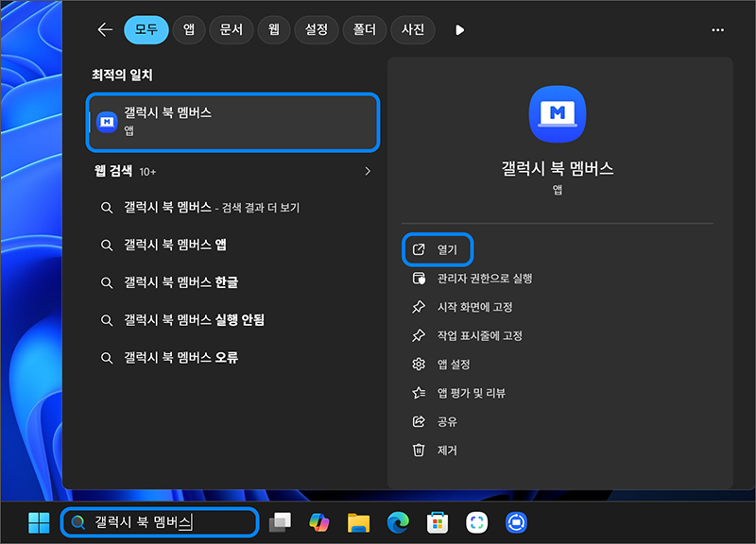This screenshot has width=756, height=544.
Task: Go back using the left arrow icon
Action: [x=105, y=30]
